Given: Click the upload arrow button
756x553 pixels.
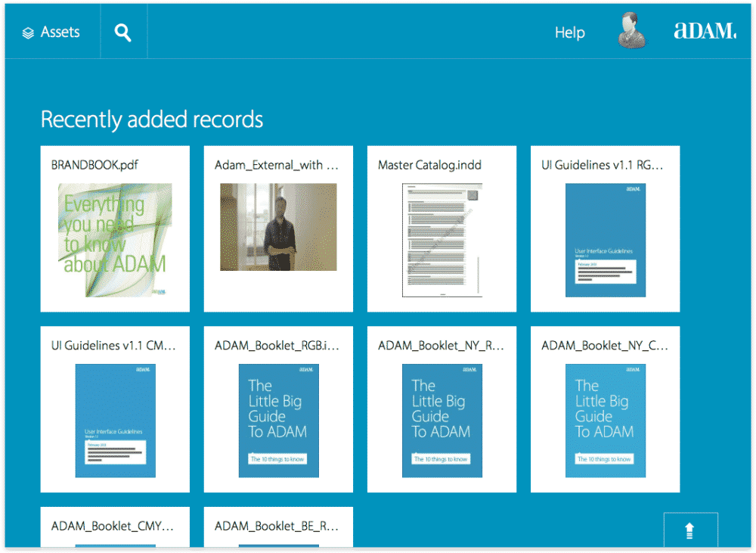Looking at the screenshot, I should 690,532.
